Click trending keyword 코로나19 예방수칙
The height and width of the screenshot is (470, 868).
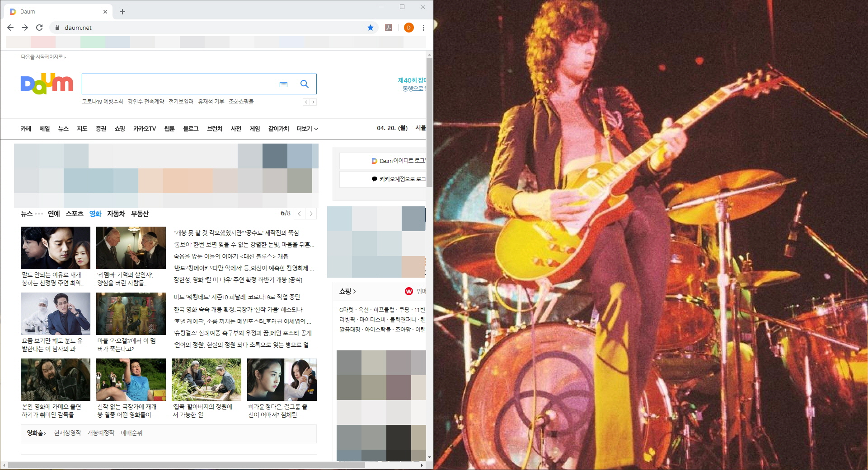point(102,102)
